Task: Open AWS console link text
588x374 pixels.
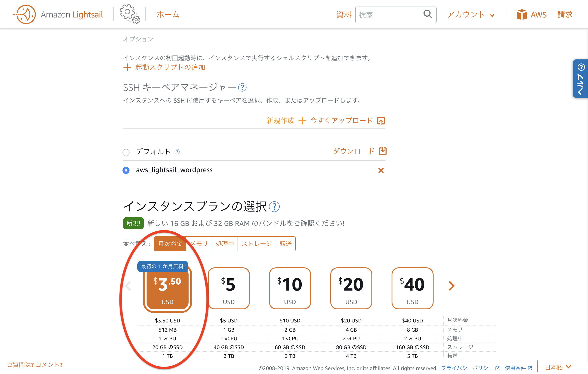Action: pos(538,15)
